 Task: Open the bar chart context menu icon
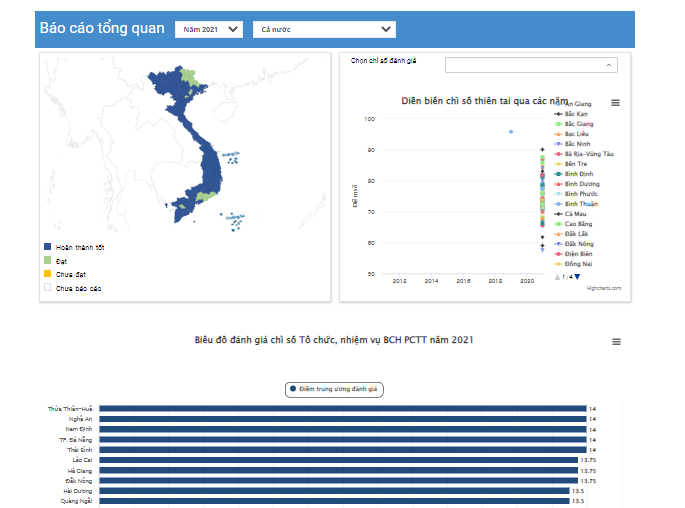point(616,342)
